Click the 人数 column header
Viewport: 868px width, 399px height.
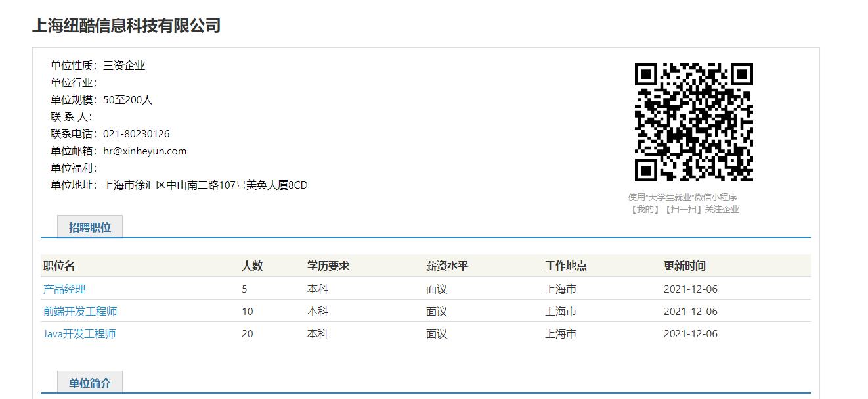click(252, 266)
